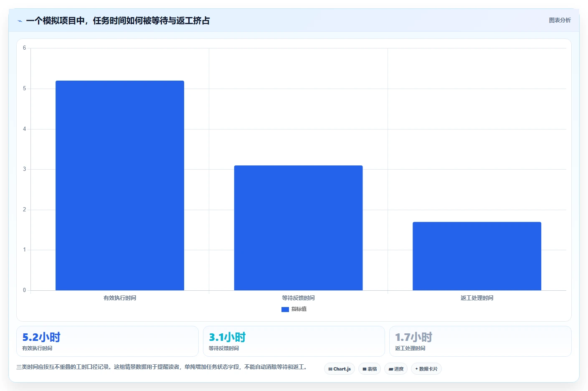Select the 5.2小时 metric card value

41,337
